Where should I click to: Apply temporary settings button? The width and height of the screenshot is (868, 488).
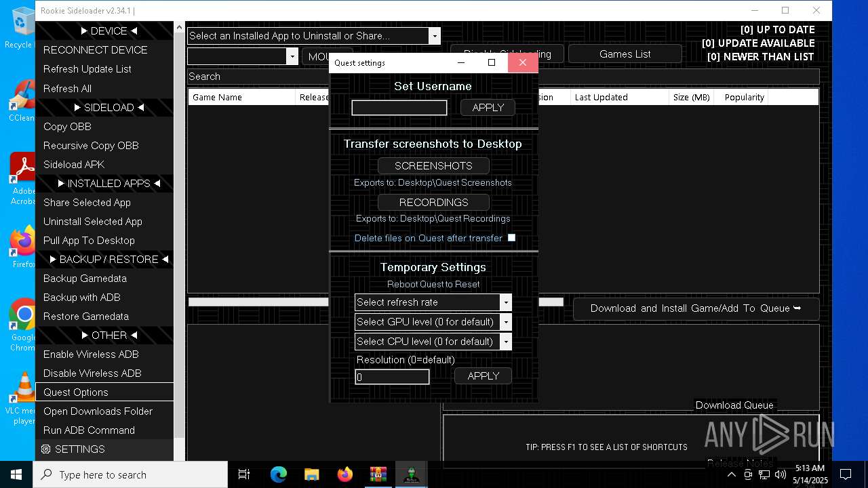pyautogui.click(x=483, y=376)
